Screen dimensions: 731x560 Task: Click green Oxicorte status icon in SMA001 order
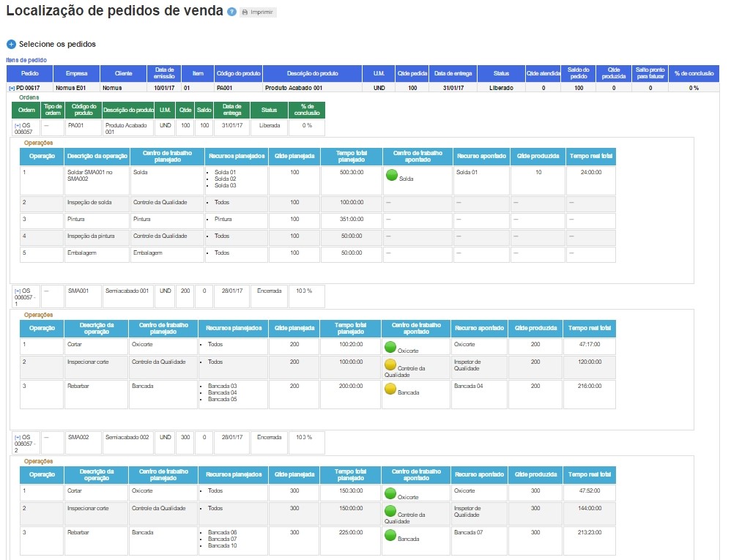390,346
